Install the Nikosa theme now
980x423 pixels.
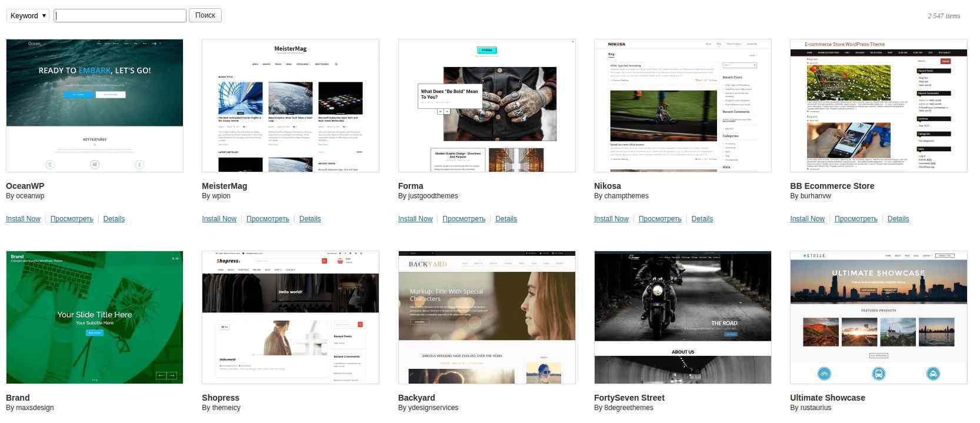click(x=611, y=219)
